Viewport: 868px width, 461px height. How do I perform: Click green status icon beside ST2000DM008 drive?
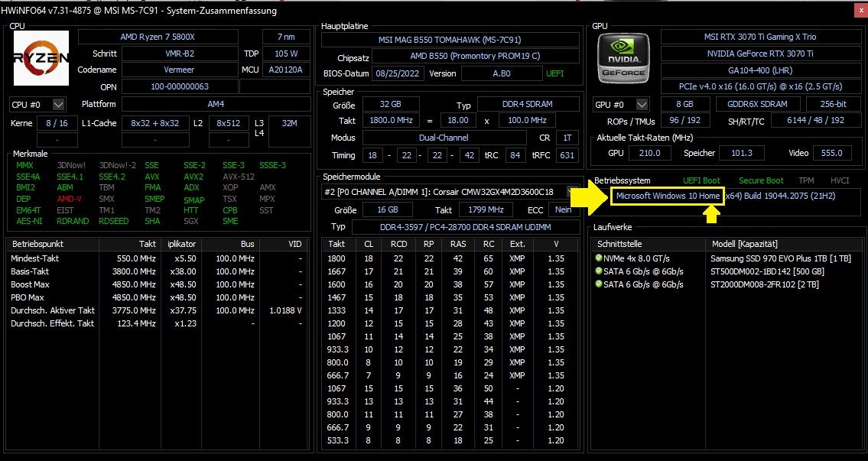pos(598,284)
